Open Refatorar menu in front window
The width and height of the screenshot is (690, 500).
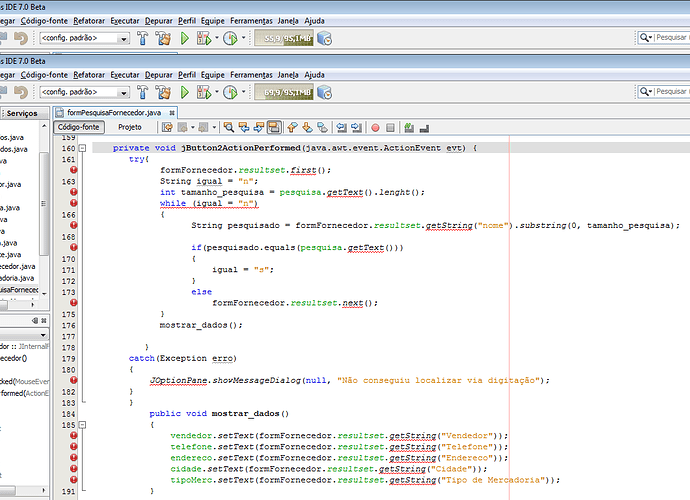pyautogui.click(x=89, y=75)
